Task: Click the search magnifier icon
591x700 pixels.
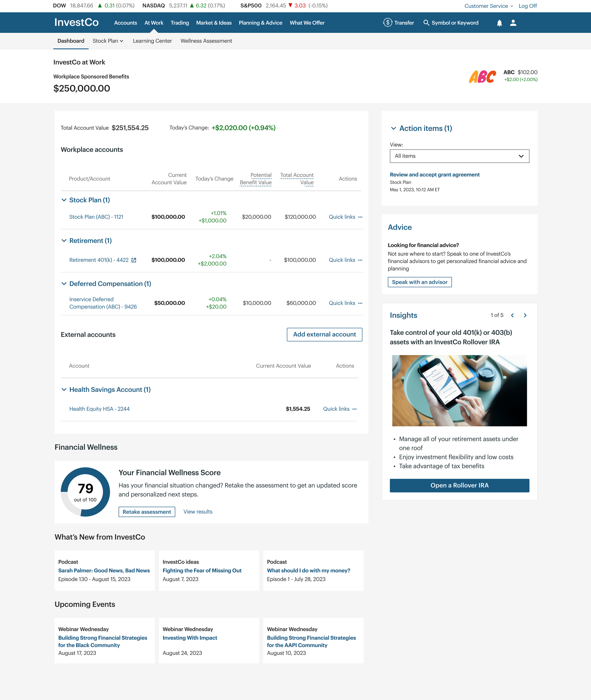Action: 426,22
